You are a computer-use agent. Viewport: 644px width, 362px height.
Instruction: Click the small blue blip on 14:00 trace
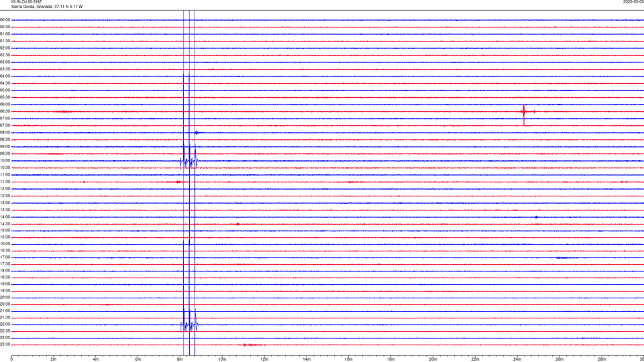pos(536,217)
